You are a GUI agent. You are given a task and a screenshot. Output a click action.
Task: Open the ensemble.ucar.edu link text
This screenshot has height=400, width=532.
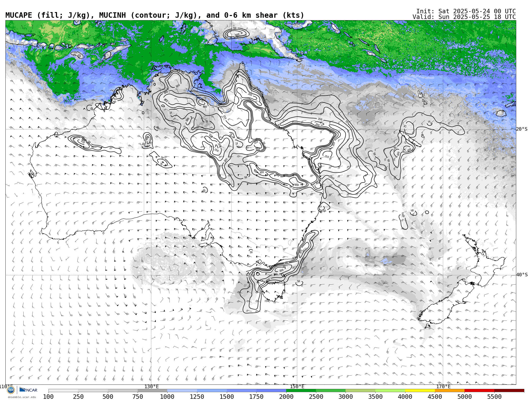pos(22,397)
